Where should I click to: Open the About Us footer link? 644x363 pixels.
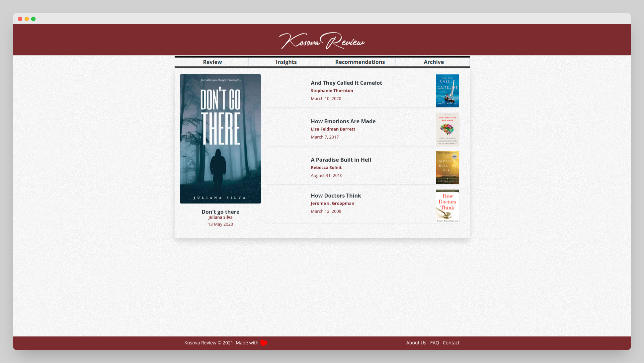tap(416, 343)
